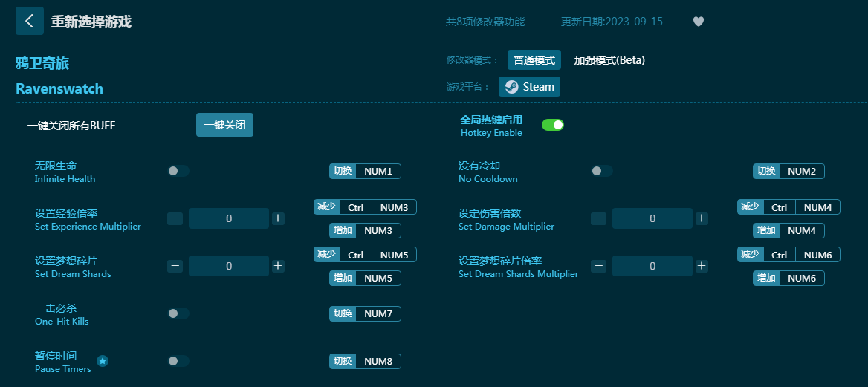Click the Set Dream Shards Multiplier value field
Screen dimensions: 868x387
pyautogui.click(x=652, y=267)
